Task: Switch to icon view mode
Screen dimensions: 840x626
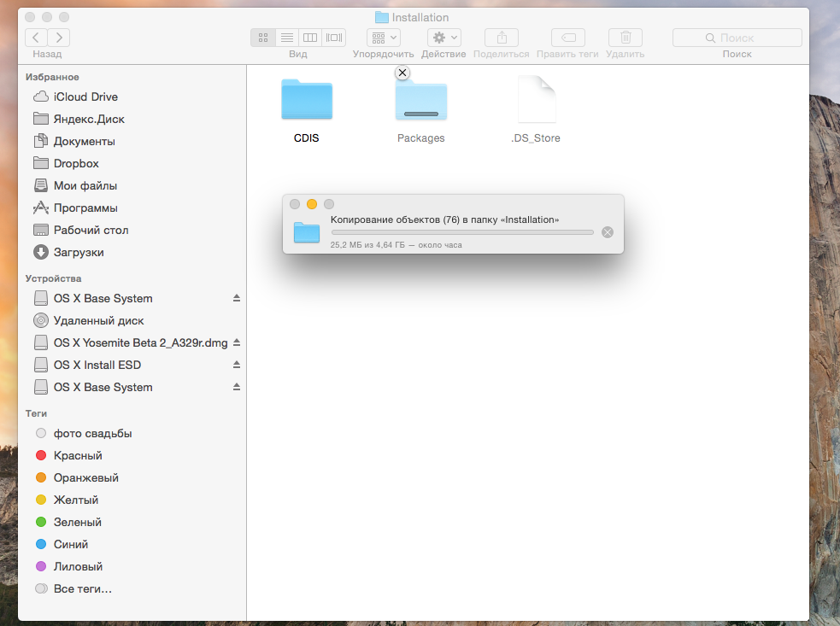Action: coord(263,38)
